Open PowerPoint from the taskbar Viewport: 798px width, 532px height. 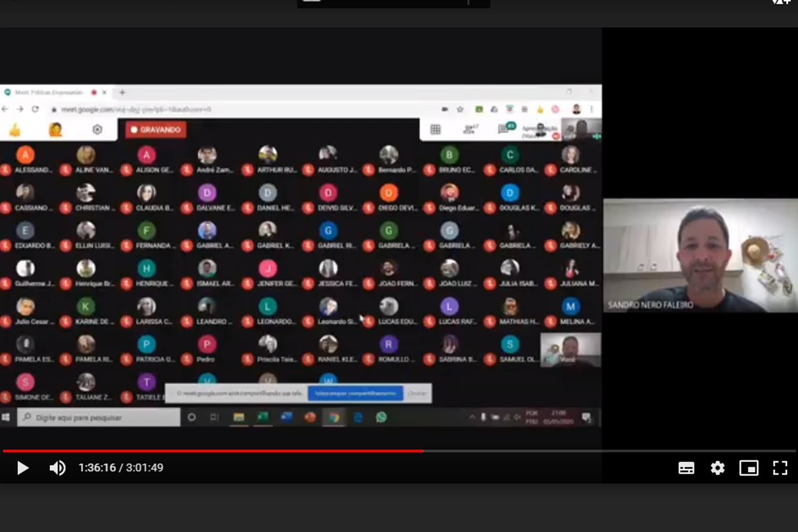310,418
